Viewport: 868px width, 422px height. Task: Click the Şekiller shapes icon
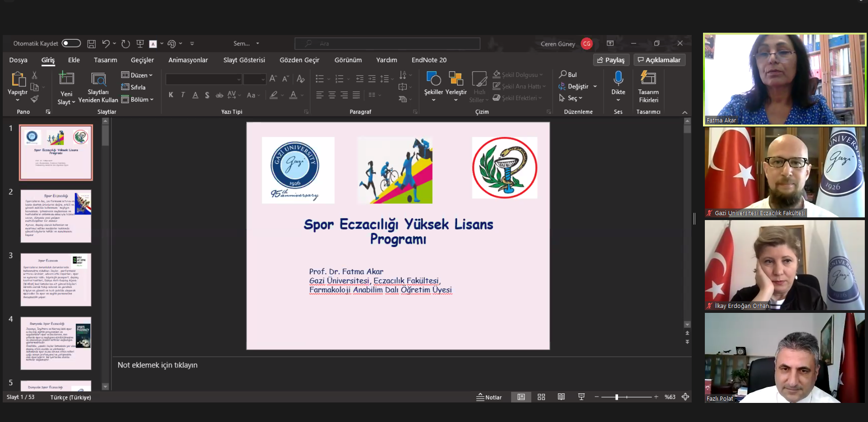click(x=434, y=79)
